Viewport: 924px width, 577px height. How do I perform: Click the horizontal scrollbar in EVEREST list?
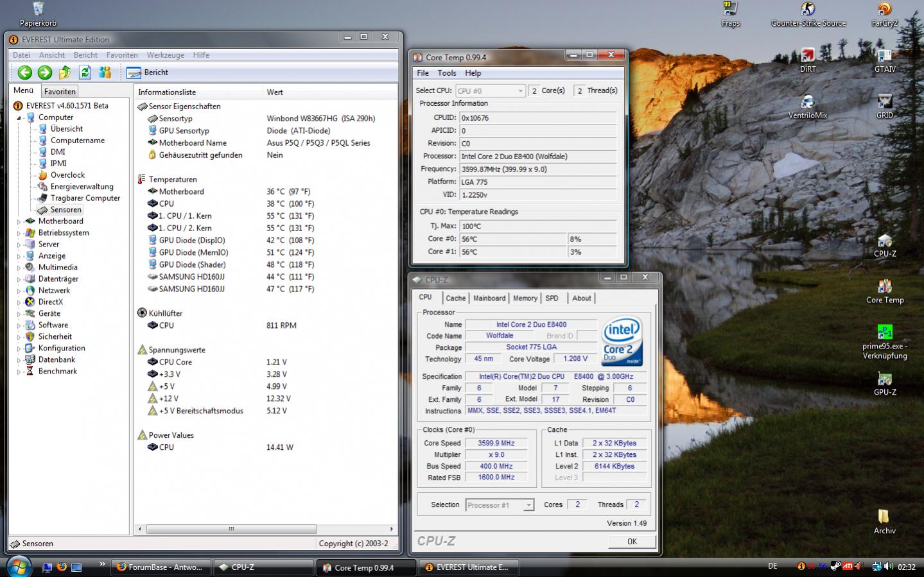point(232,530)
